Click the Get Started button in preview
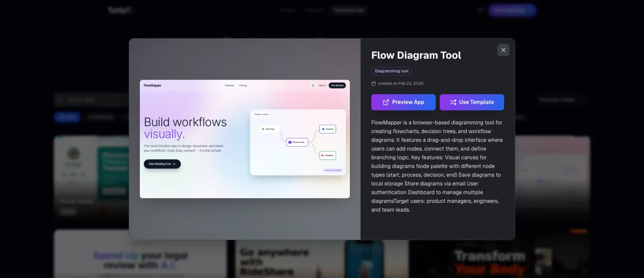The image size is (644, 278). point(337,85)
